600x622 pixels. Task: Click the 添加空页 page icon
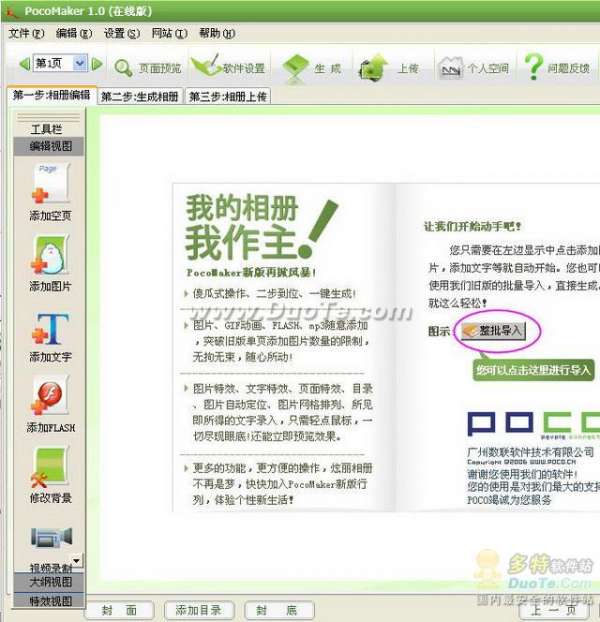click(x=51, y=183)
